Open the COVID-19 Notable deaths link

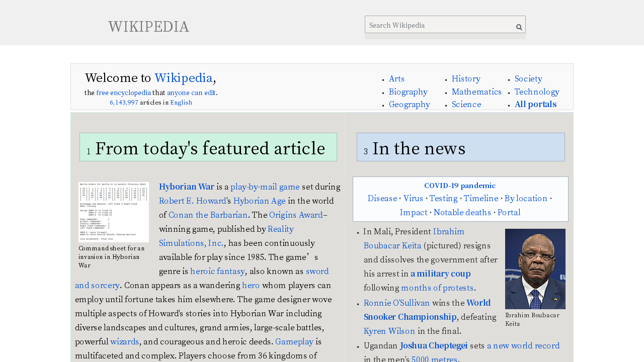pos(462,213)
